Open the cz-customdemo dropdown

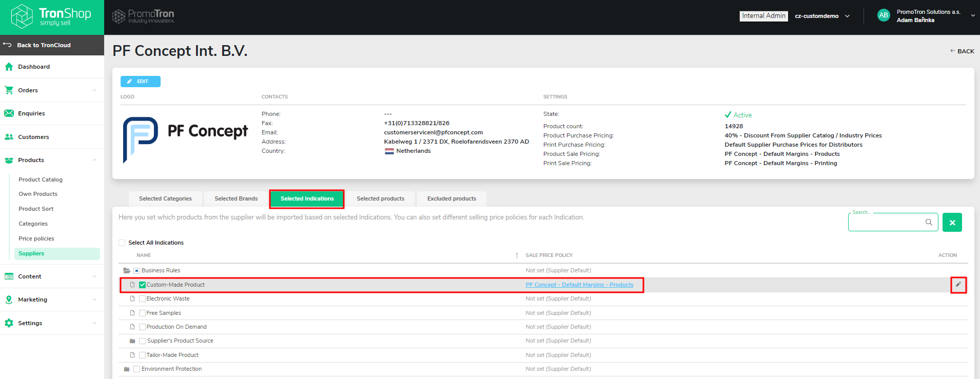pyautogui.click(x=822, y=16)
